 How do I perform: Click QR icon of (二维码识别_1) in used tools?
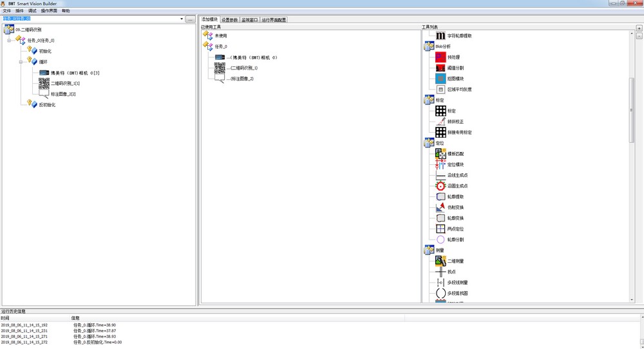[220, 68]
